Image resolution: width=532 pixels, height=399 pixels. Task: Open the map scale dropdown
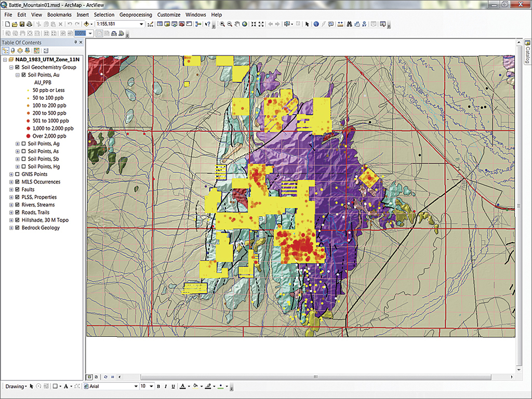pyautogui.click(x=141, y=24)
